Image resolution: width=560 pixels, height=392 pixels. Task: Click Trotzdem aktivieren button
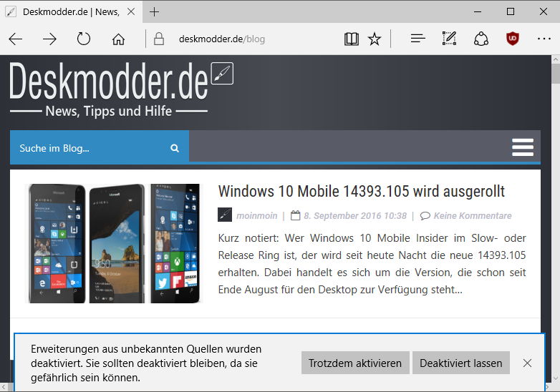coord(355,363)
